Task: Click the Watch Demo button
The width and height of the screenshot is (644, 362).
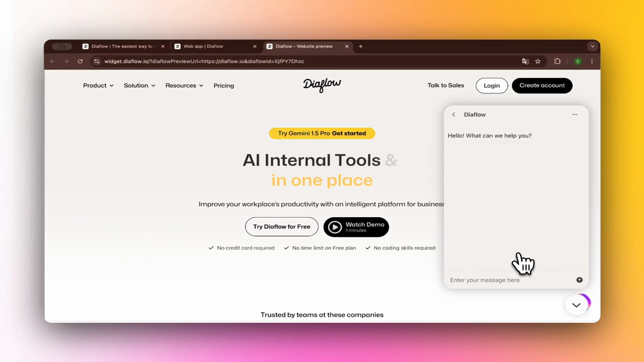Action: tap(356, 227)
